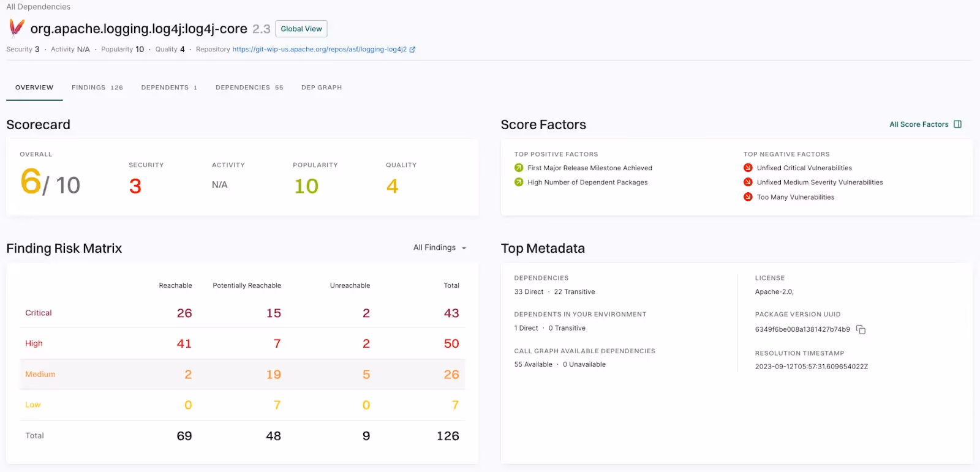Open the git-wip-us.apache.org repository link

coord(319,50)
